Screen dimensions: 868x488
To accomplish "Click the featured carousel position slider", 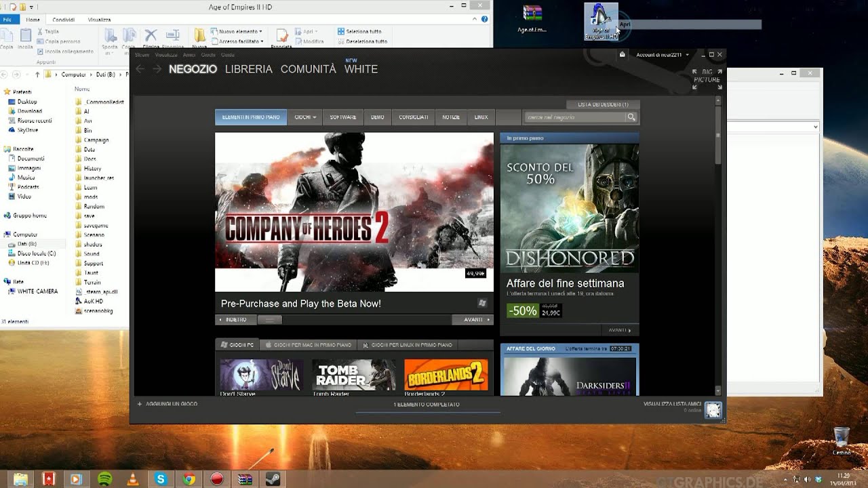I will click(270, 320).
